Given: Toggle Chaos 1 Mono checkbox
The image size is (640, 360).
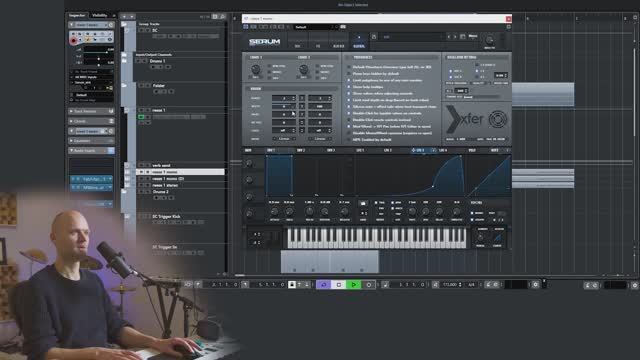Looking at the screenshot, I should 269,72.
